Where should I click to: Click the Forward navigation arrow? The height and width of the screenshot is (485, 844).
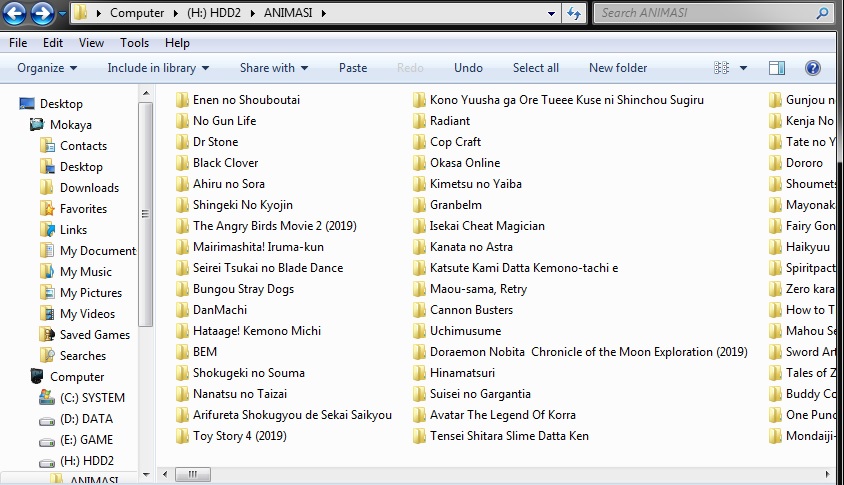[x=42, y=13]
